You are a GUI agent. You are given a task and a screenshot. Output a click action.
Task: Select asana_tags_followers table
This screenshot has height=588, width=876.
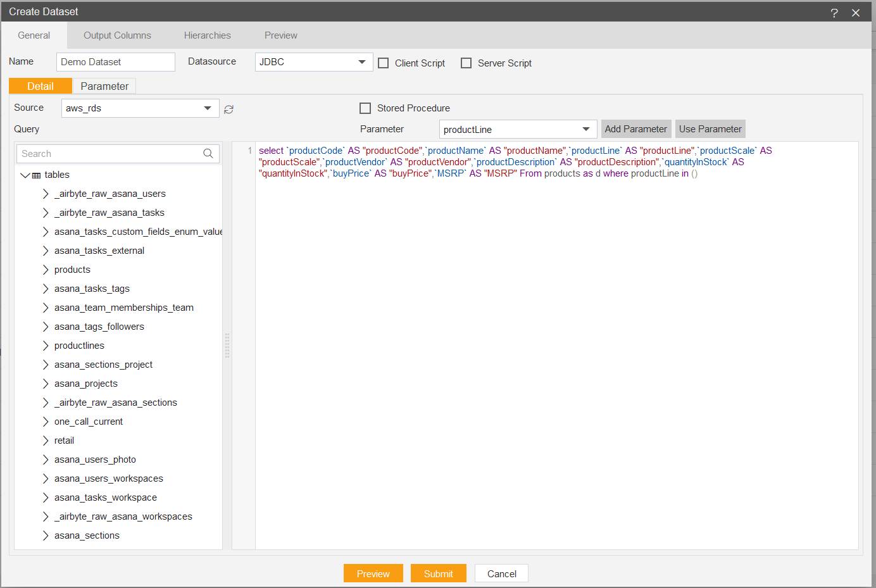(x=99, y=327)
